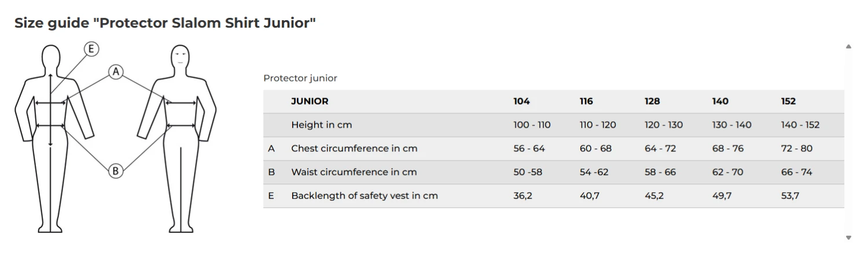This screenshot has width=868, height=253.
Task: Click the circled A marker on diagram
Action: [116, 72]
